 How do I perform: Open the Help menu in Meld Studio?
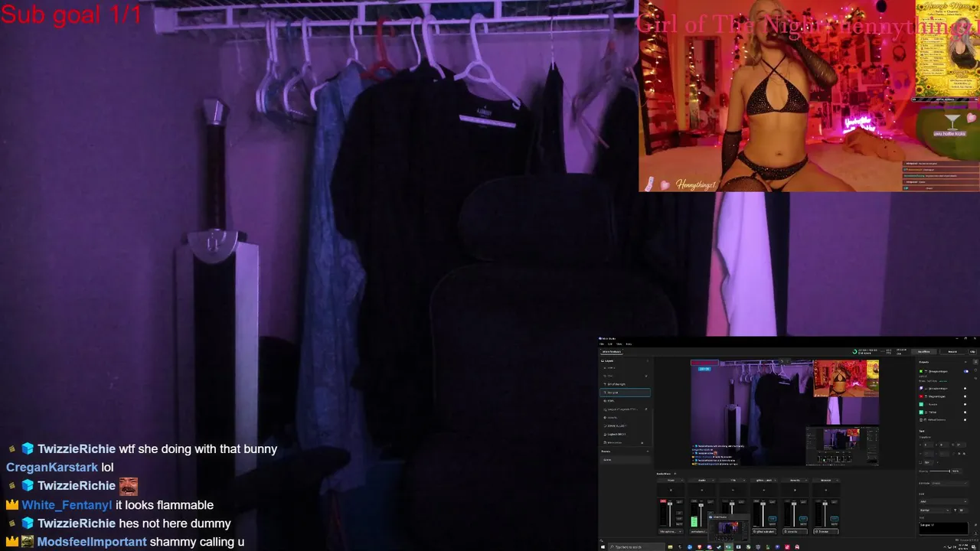pos(629,344)
